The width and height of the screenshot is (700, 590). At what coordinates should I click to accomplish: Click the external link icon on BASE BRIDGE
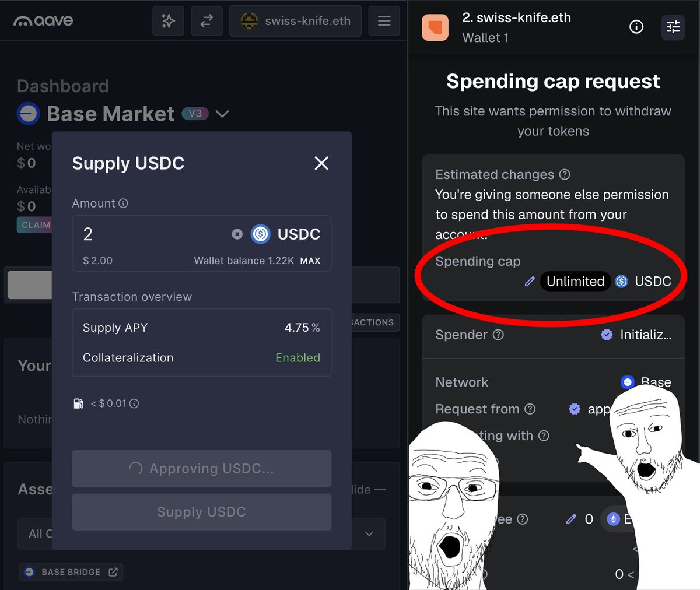113,573
